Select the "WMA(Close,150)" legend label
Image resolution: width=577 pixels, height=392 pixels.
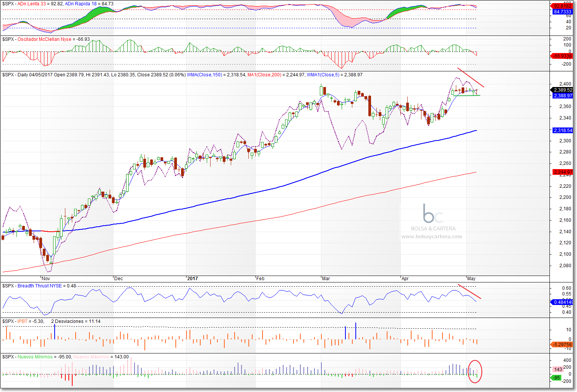(x=204, y=75)
